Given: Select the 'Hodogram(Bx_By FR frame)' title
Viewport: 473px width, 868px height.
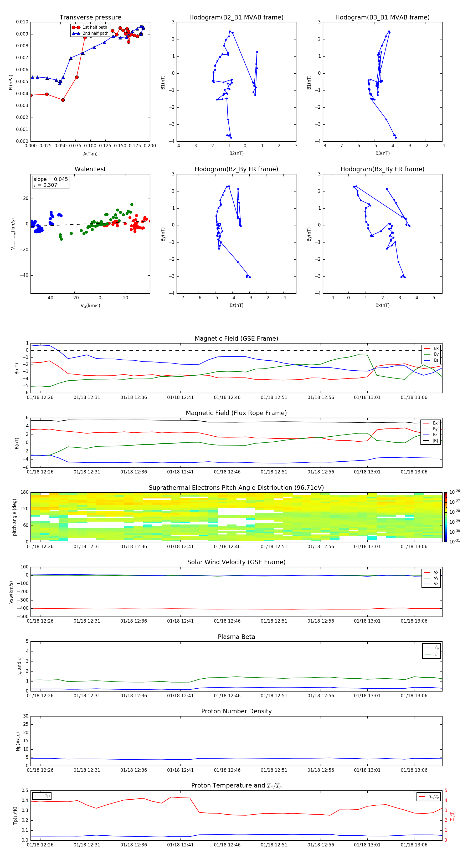Looking at the screenshot, I should [x=382, y=169].
